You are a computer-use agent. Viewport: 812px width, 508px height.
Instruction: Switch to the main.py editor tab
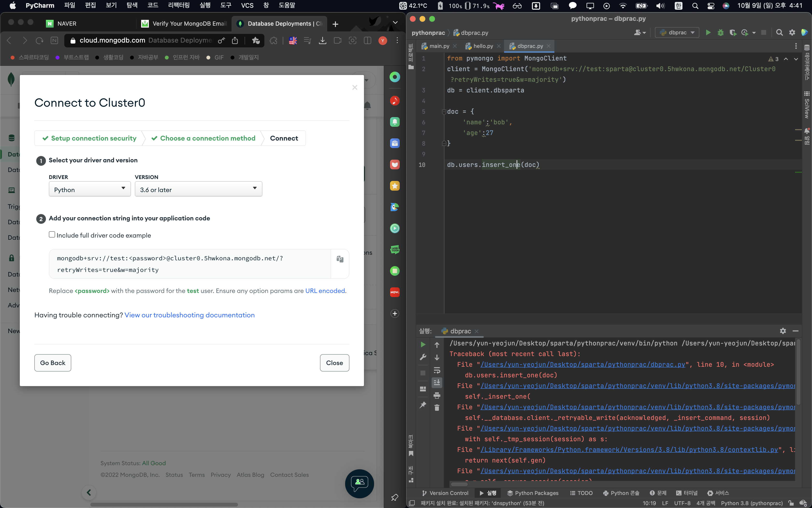pos(439,46)
